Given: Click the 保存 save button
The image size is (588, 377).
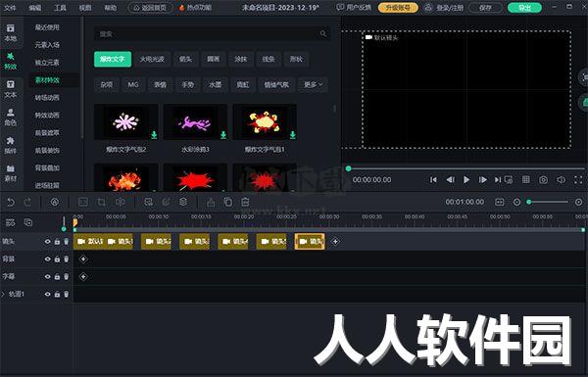Looking at the screenshot, I should 485,8.
